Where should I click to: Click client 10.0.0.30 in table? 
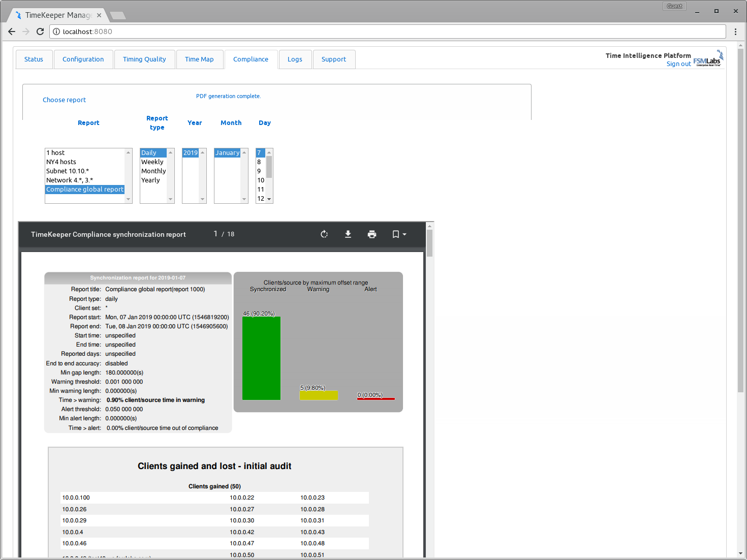[x=242, y=521]
